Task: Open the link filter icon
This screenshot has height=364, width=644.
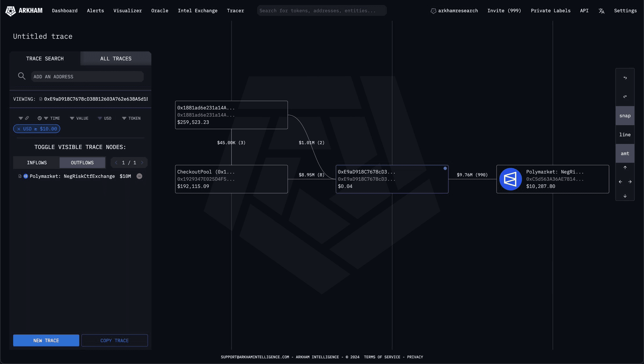Action: click(27, 118)
